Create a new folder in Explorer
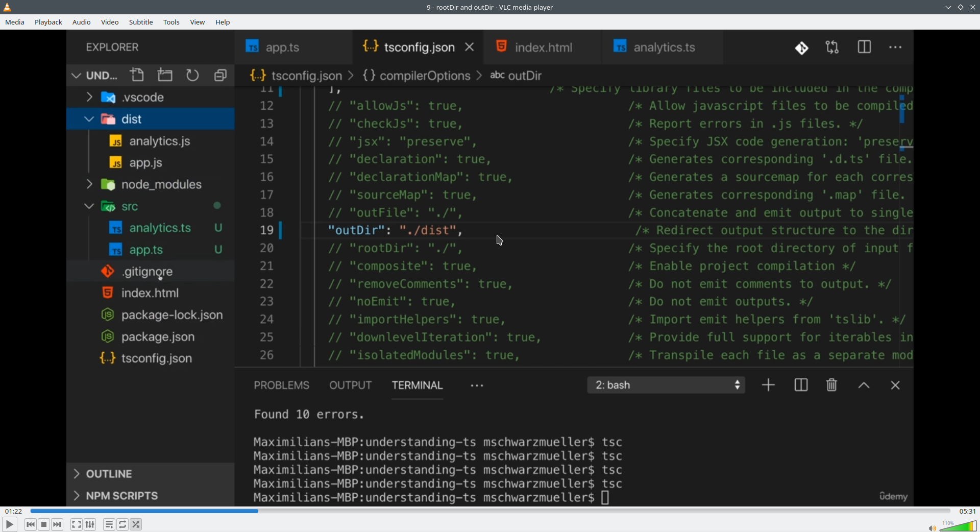 (165, 76)
